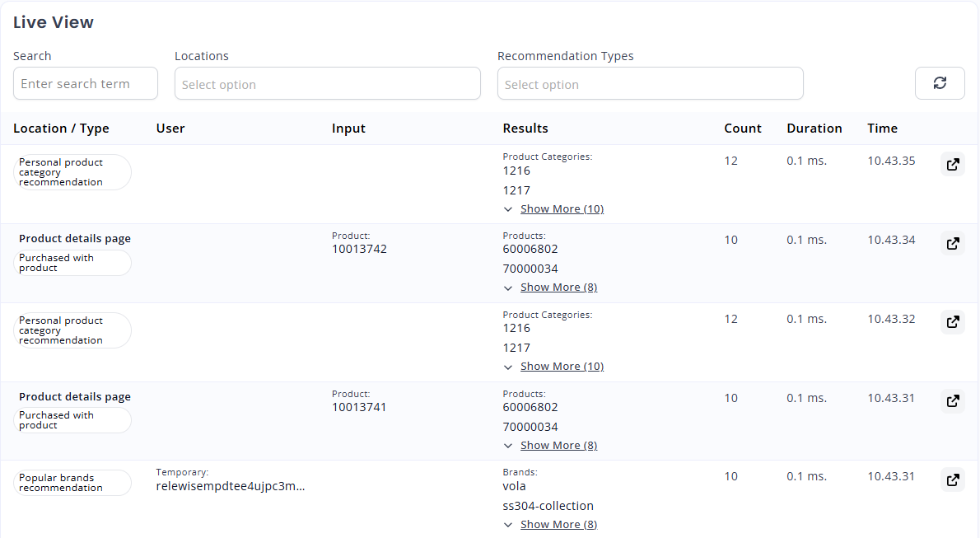Expand Show More (8) under product 10013742
Viewport: 980px width, 538px height.
[x=558, y=288]
